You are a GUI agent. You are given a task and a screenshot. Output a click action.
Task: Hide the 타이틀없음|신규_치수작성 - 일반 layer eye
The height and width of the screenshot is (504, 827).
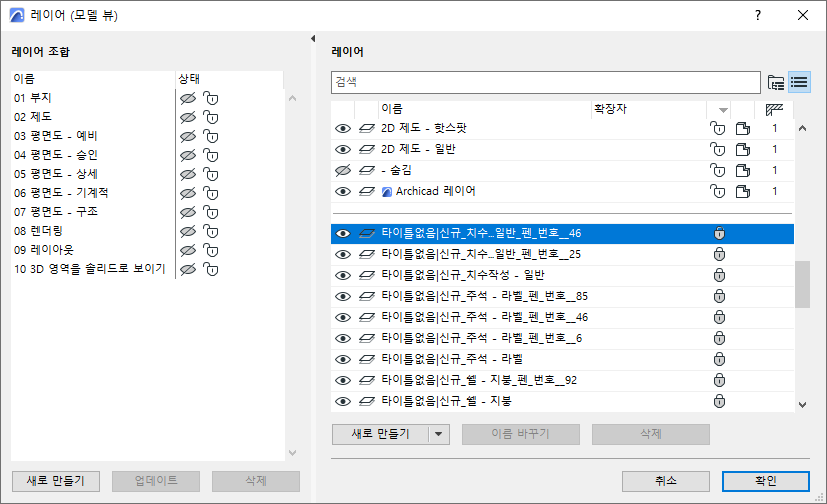tap(343, 276)
